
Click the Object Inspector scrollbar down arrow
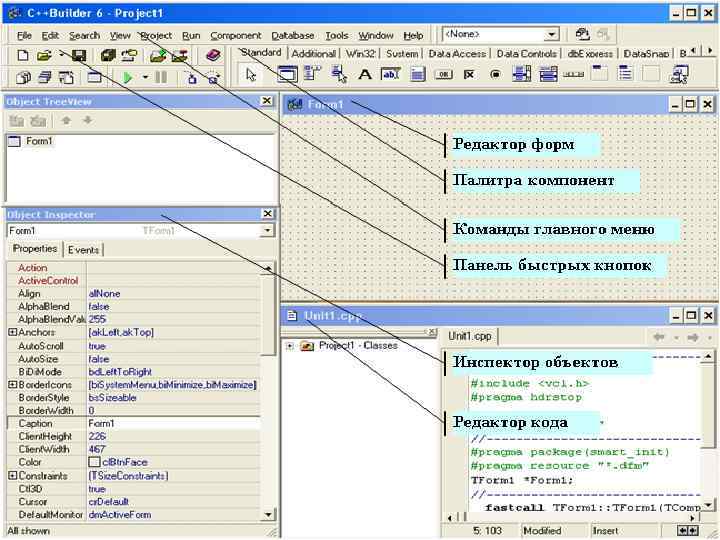point(268,515)
